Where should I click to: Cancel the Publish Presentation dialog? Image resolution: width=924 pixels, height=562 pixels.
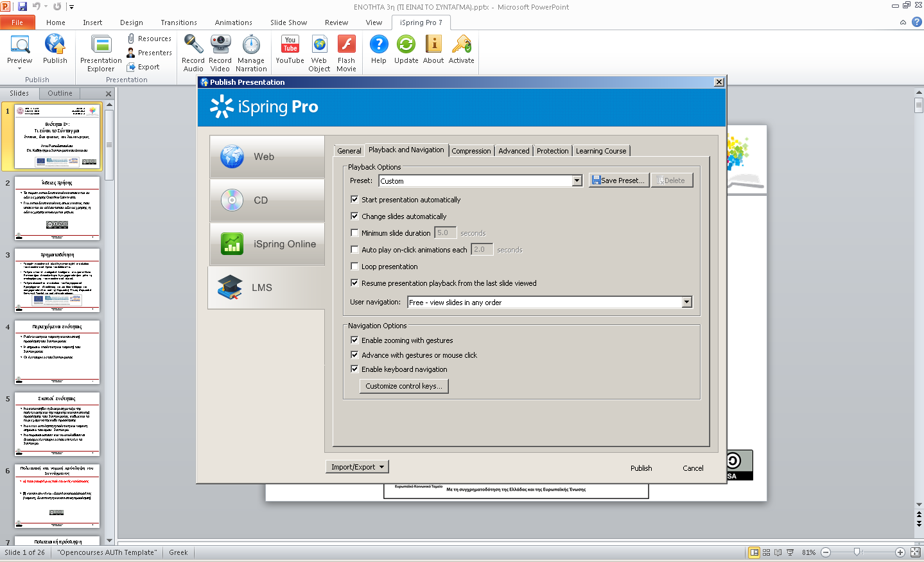[693, 468]
